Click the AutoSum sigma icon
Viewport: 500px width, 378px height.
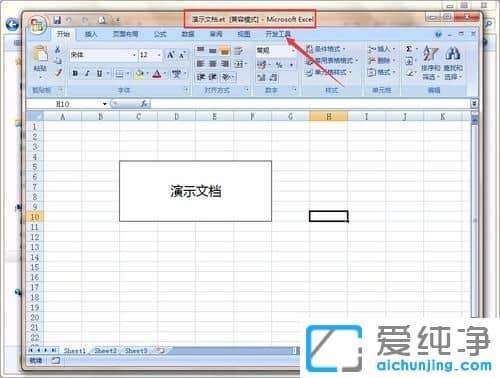[x=409, y=49]
